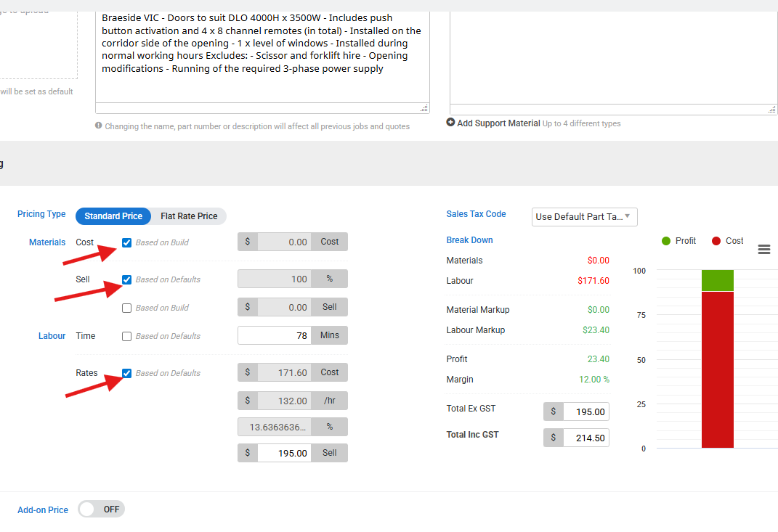Click the info icon before the name-change warning
The height and width of the screenshot is (532, 778).
(x=99, y=126)
